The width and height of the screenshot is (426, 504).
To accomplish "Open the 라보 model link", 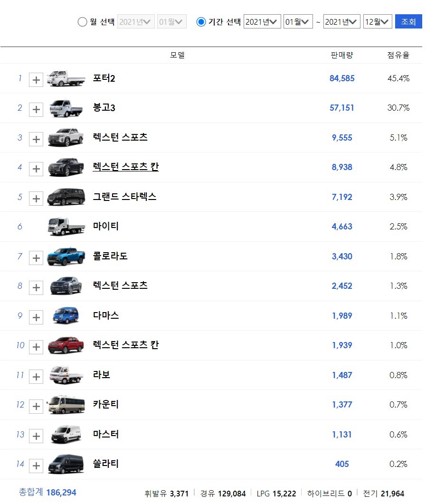I will pos(101,374).
